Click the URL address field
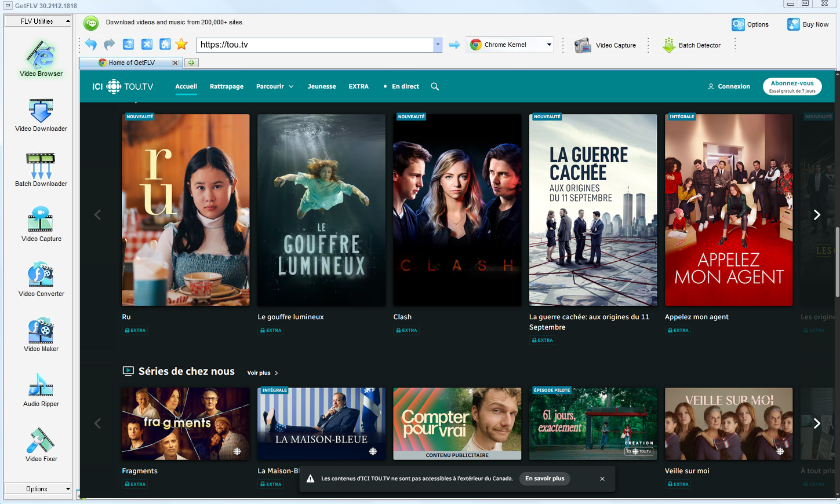 click(x=315, y=45)
